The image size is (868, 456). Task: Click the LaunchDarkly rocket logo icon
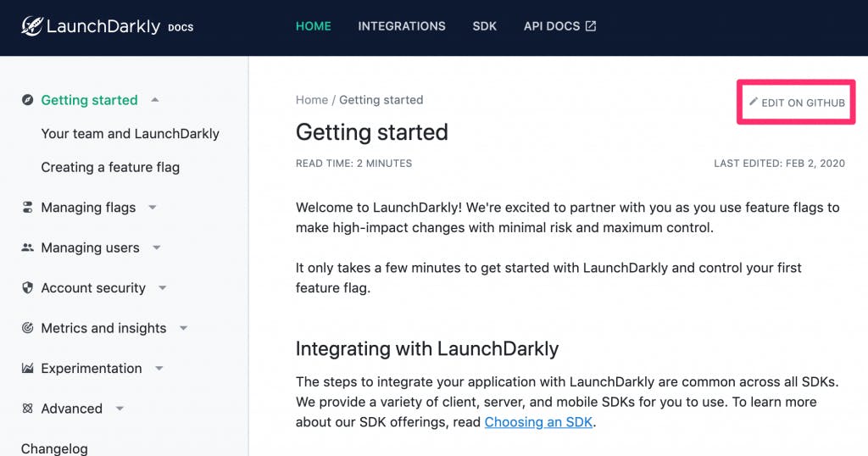point(31,26)
